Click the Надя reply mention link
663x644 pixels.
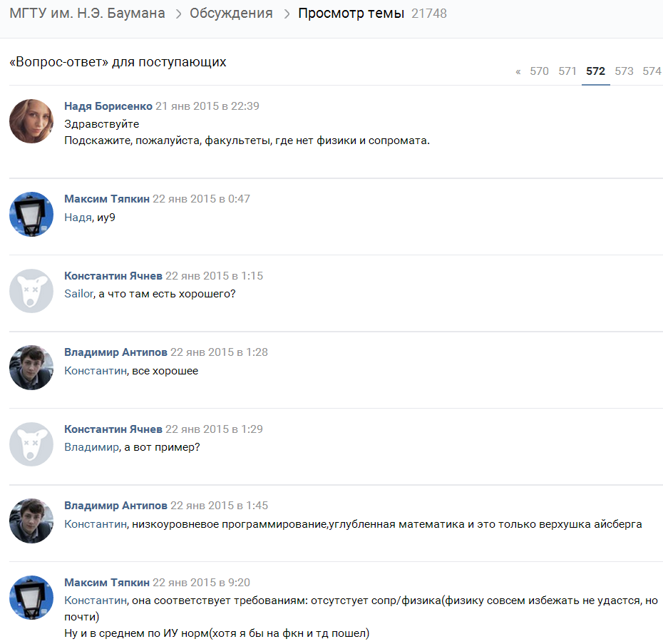pyautogui.click(x=78, y=218)
